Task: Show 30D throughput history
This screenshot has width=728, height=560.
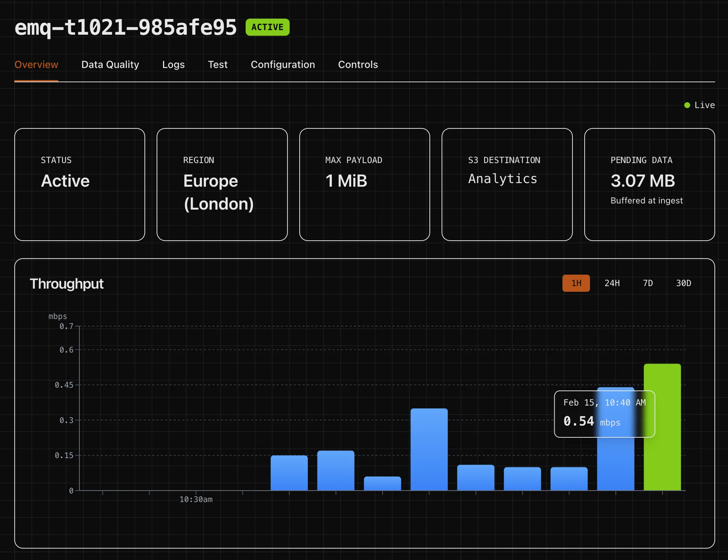Action: 684,283
